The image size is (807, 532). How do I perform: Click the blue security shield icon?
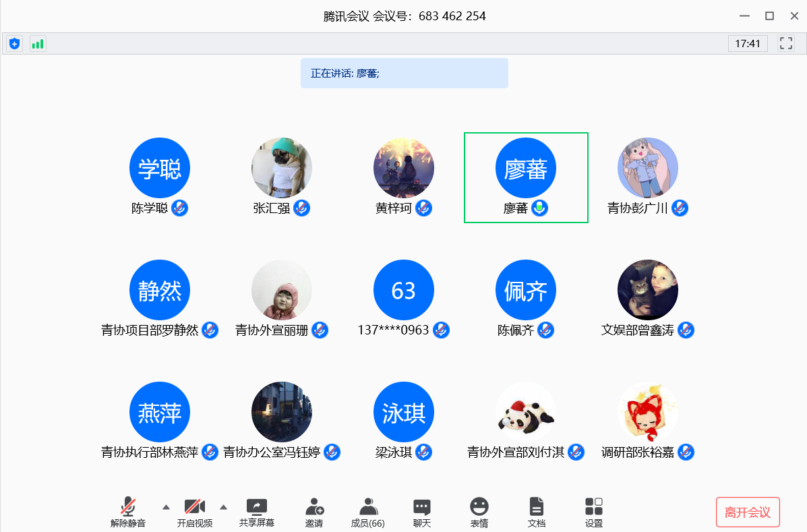tap(14, 44)
